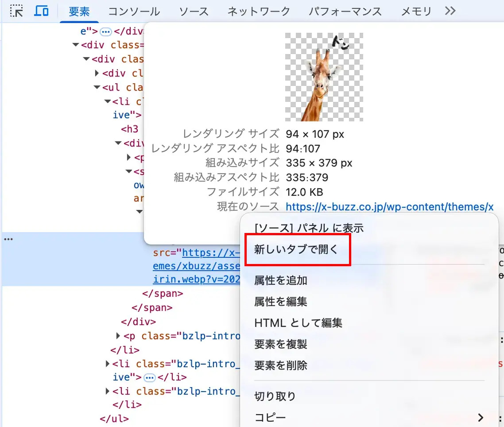Expand the collapsed ellipsis before </div
Viewport: 504px width, 427px height.
click(x=105, y=31)
